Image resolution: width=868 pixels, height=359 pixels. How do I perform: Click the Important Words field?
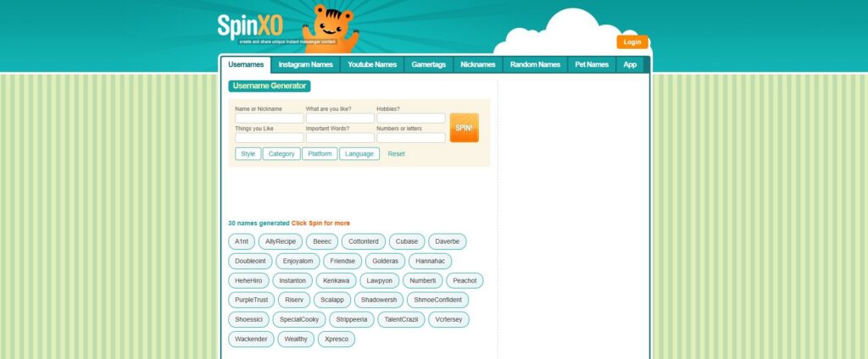[340, 138]
